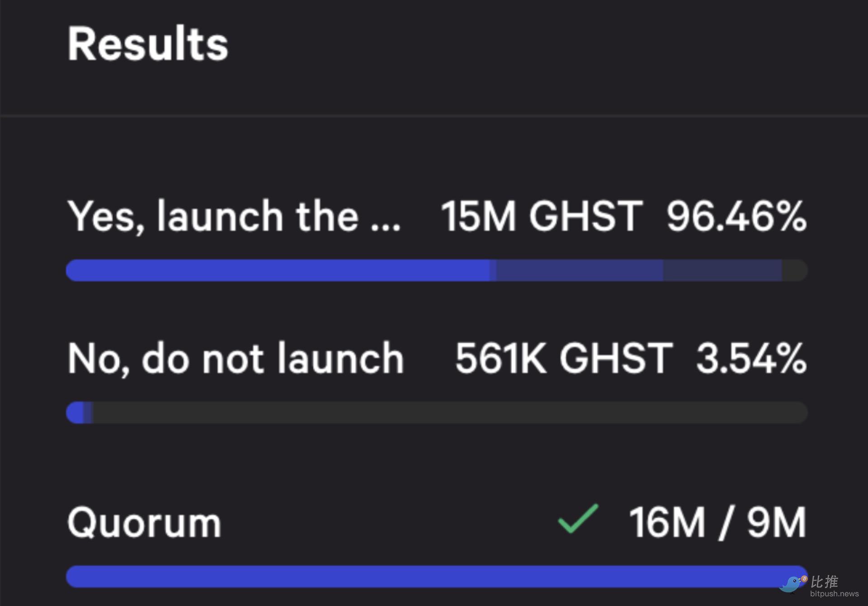
Task: Click the 561K GHST vote amount
Action: click(564, 358)
